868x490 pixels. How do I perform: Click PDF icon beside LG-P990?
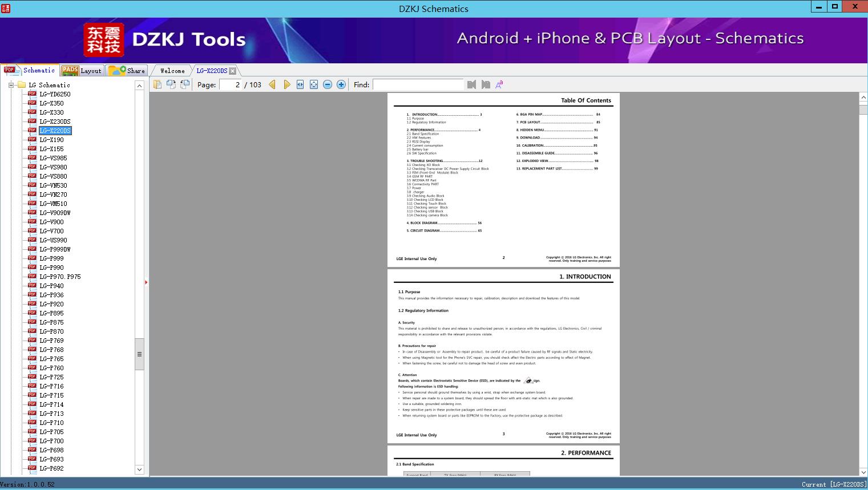tap(32, 268)
